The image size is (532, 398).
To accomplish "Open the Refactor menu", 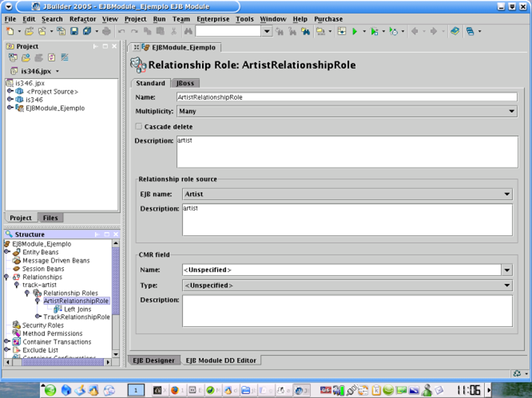I will (82, 19).
